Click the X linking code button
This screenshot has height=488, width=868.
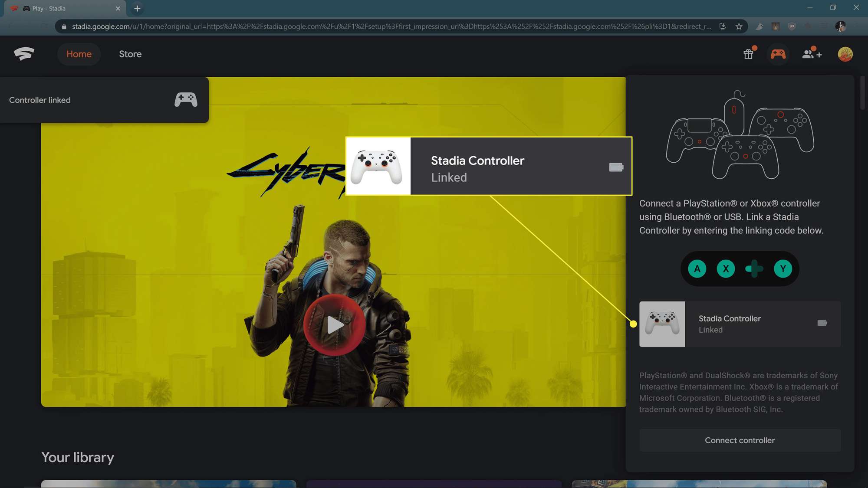[x=726, y=269]
